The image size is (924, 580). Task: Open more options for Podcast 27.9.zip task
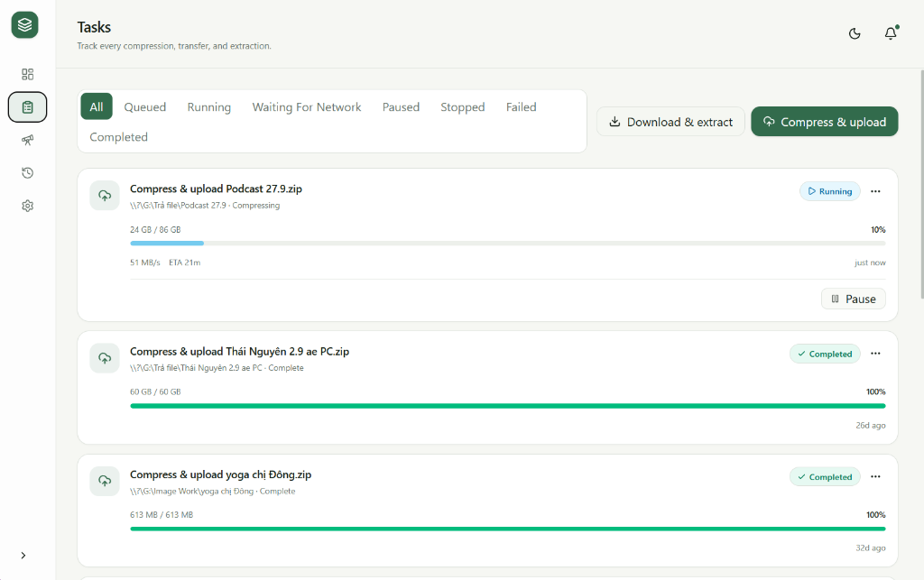875,191
